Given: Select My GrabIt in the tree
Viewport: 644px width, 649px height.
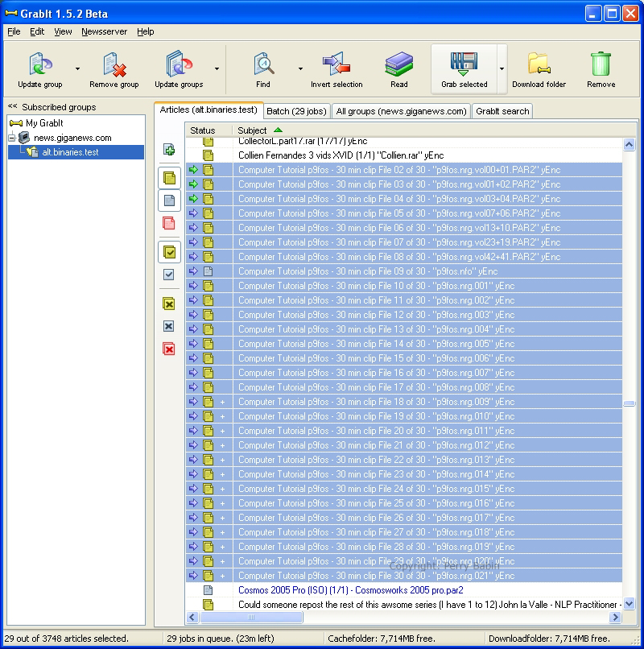Looking at the screenshot, I should tap(44, 123).
